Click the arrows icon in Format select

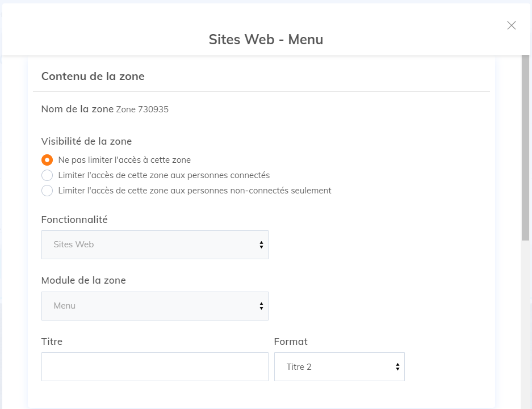point(397,367)
